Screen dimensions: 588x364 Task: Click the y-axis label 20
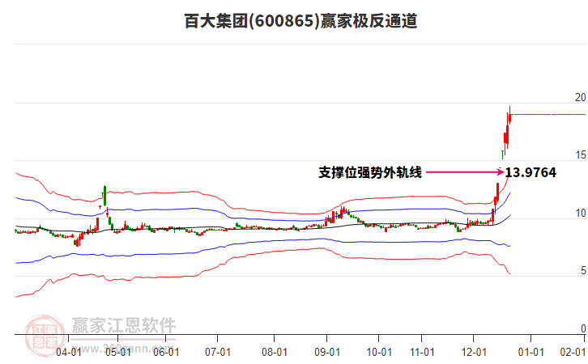[580, 97]
